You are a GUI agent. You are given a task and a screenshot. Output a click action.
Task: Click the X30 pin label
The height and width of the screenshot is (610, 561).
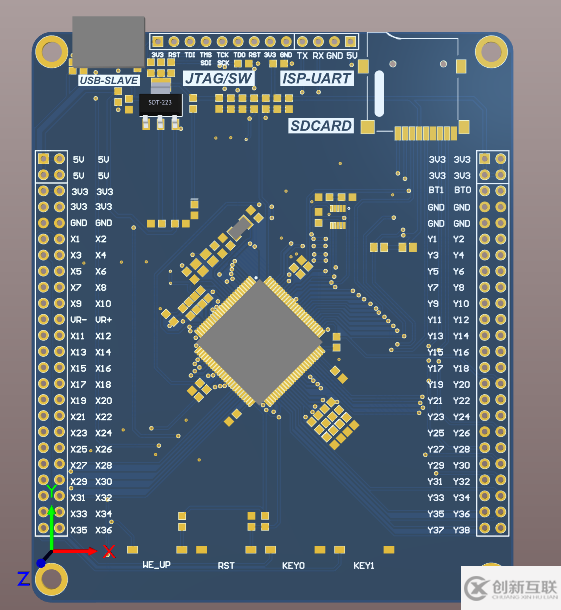pos(103,482)
